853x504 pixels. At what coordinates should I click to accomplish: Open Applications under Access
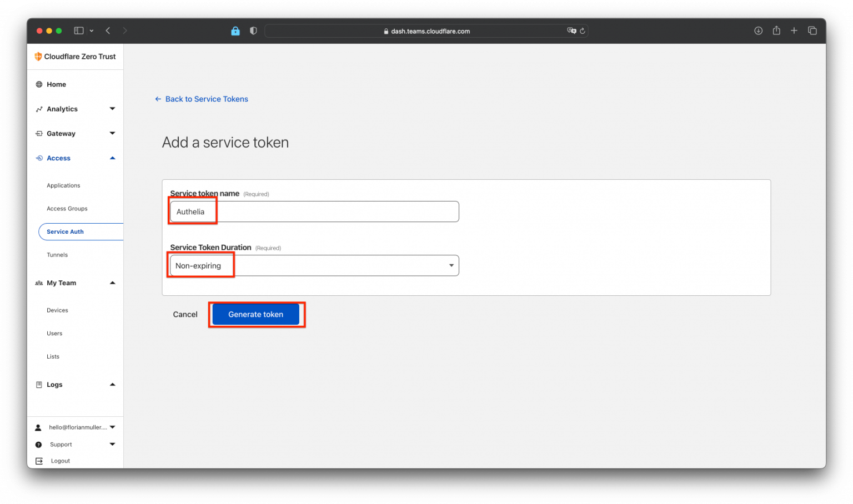[63, 185]
